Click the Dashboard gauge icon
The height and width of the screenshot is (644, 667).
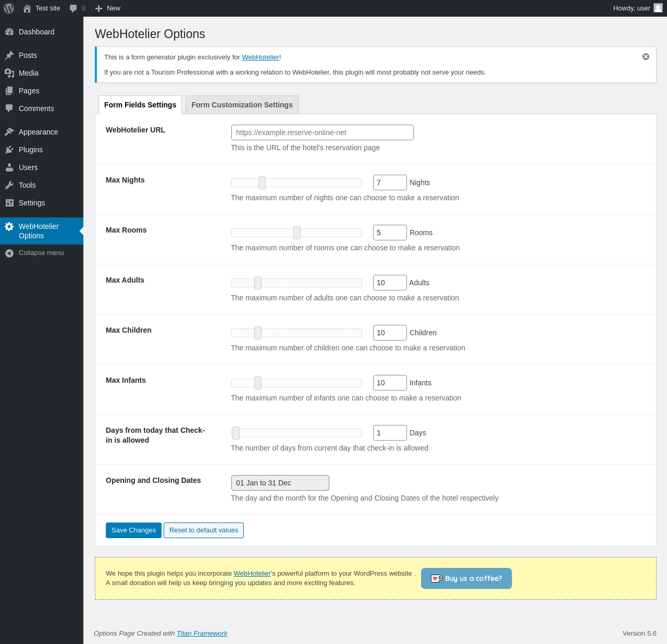tap(9, 32)
